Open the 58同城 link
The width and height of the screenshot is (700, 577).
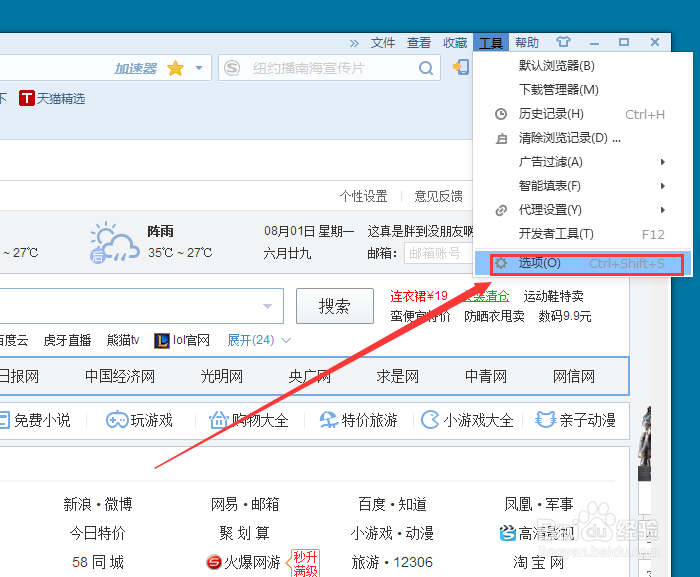pos(98,562)
